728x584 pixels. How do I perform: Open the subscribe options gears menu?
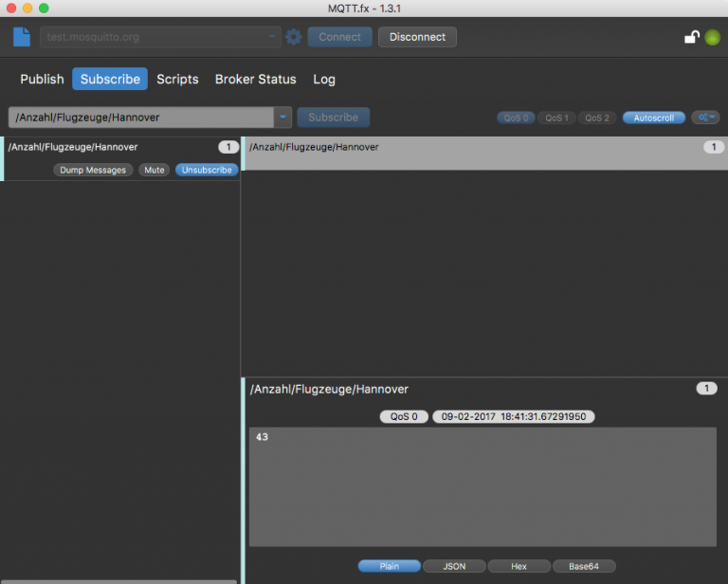(x=705, y=118)
